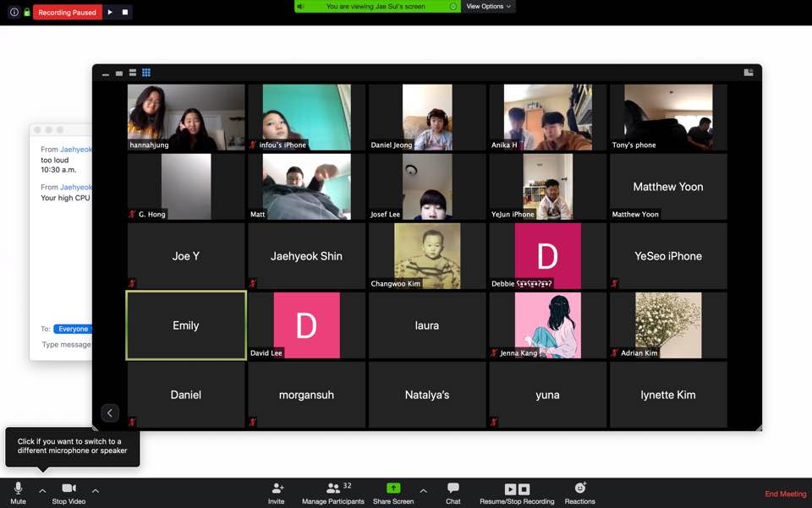Open the Chat panel
812x508 pixels.
click(x=453, y=494)
